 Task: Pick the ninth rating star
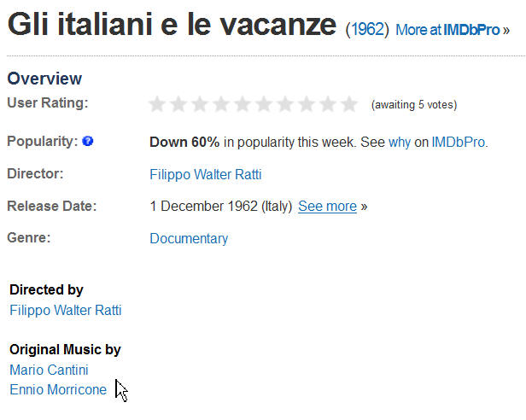(x=328, y=104)
